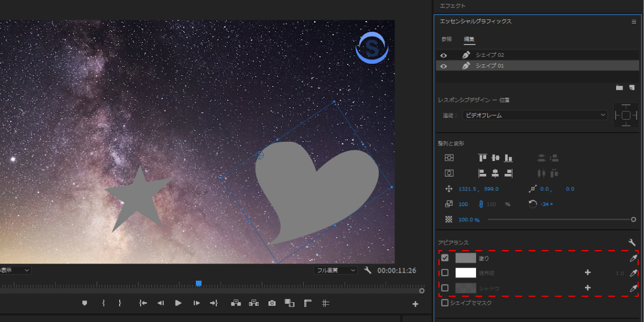This screenshot has width=644, height=322.
Task: Pick fill color with eyedropper next to 塗り
Action: coord(633,258)
